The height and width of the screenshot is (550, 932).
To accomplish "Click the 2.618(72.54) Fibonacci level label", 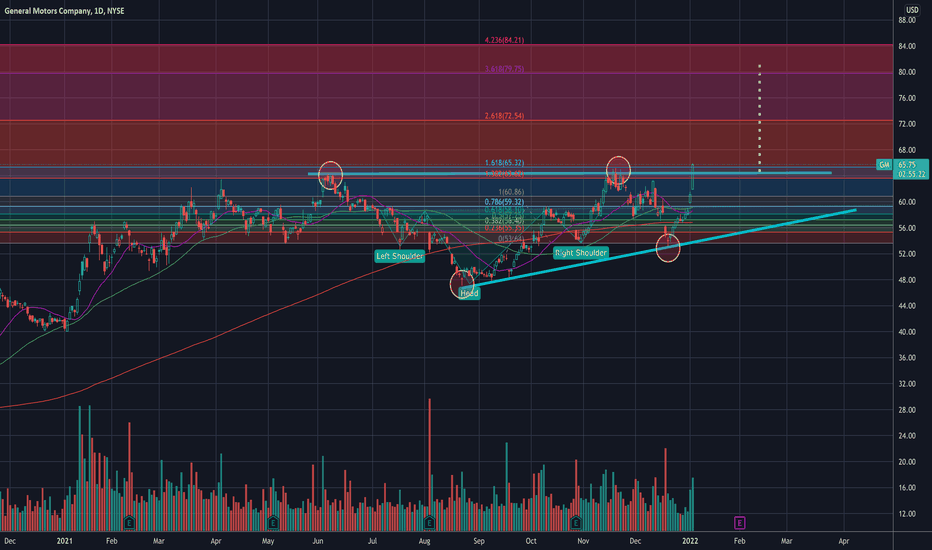I will click(x=504, y=116).
